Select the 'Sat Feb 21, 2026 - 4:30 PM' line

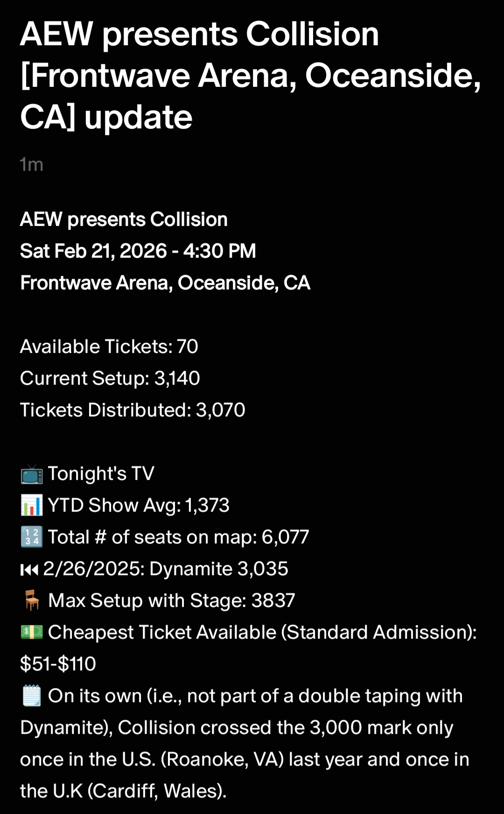(x=138, y=251)
